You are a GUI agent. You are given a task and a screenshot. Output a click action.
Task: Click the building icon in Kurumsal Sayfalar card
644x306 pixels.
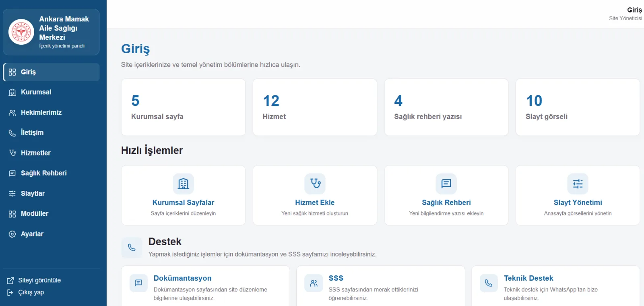click(x=184, y=184)
